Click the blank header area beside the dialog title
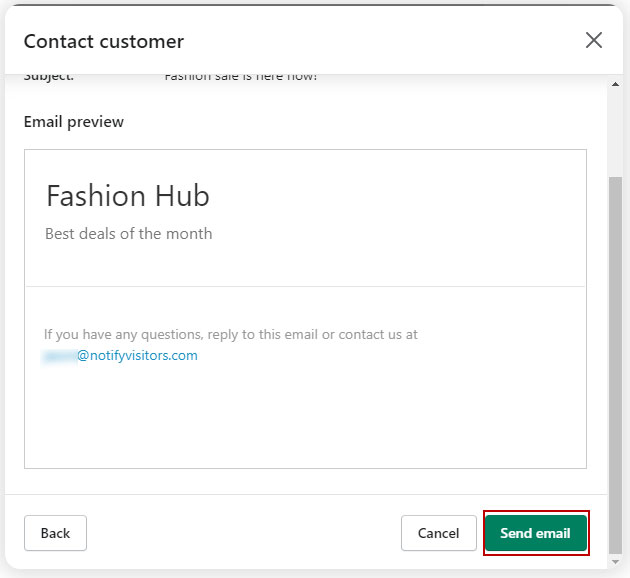Screen dimensions: 630x578 click(x=380, y=41)
